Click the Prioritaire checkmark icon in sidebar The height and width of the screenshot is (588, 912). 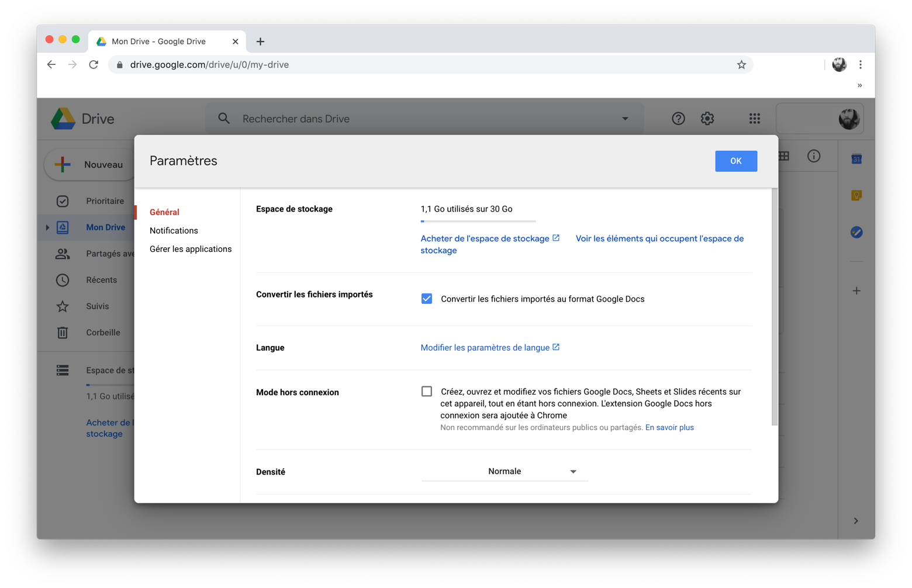pos(63,201)
